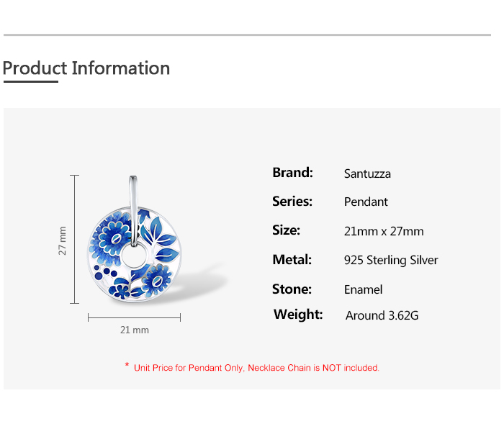Click the dark underline beneath Product Information

coord(30,82)
